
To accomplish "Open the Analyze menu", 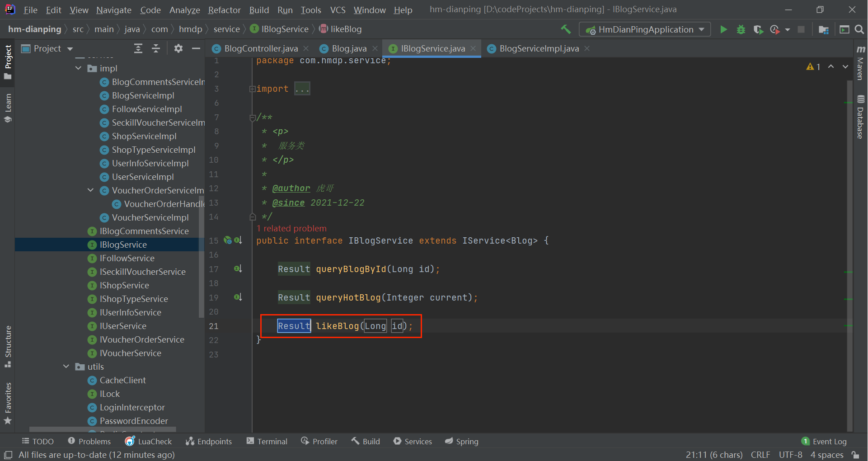I will point(184,9).
